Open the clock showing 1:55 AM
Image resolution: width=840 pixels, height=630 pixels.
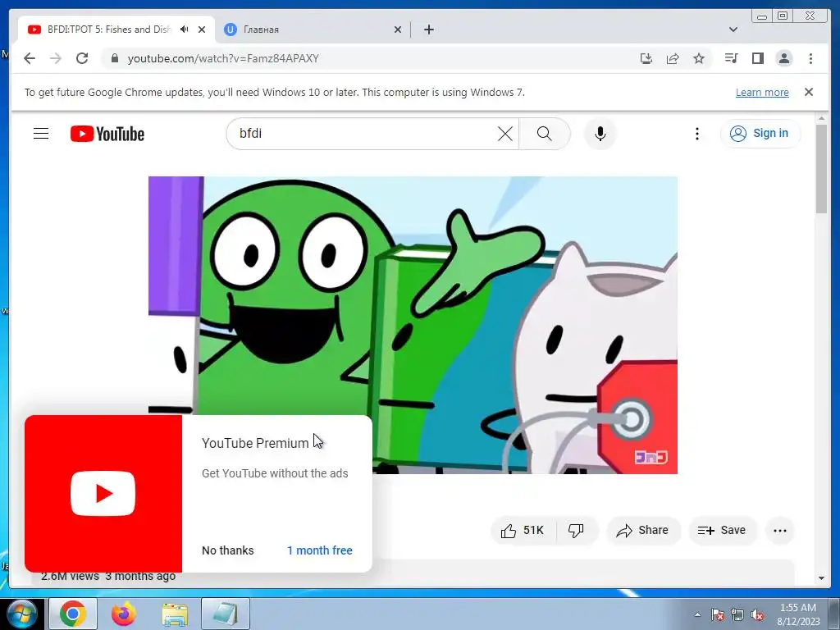coord(798,614)
